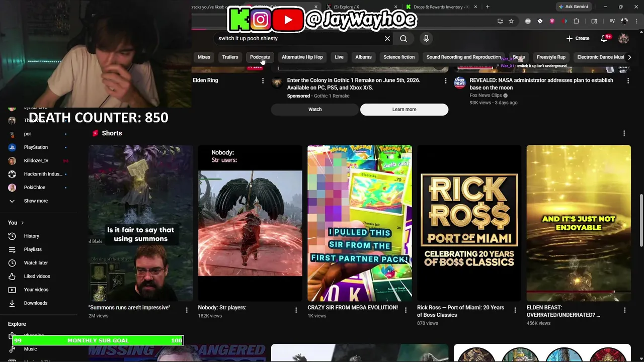This screenshot has width=644, height=362.
Task: Select the Mixes filter chip
Action: point(204,57)
